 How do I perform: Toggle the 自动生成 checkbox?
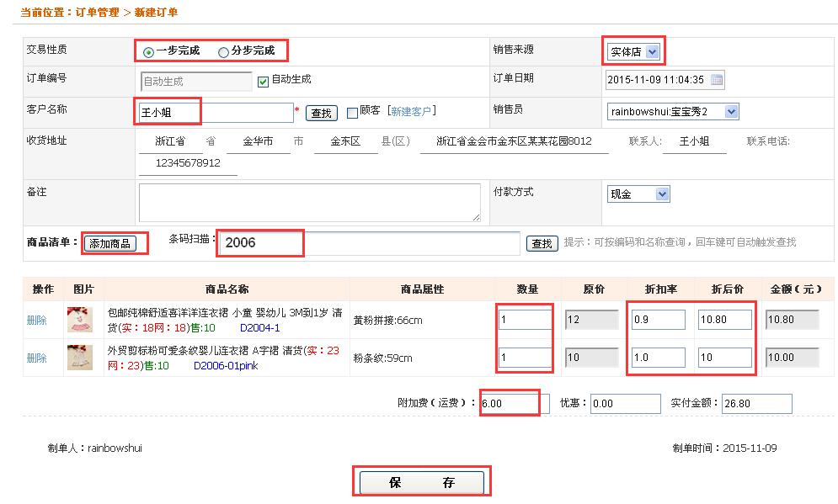click(x=264, y=81)
